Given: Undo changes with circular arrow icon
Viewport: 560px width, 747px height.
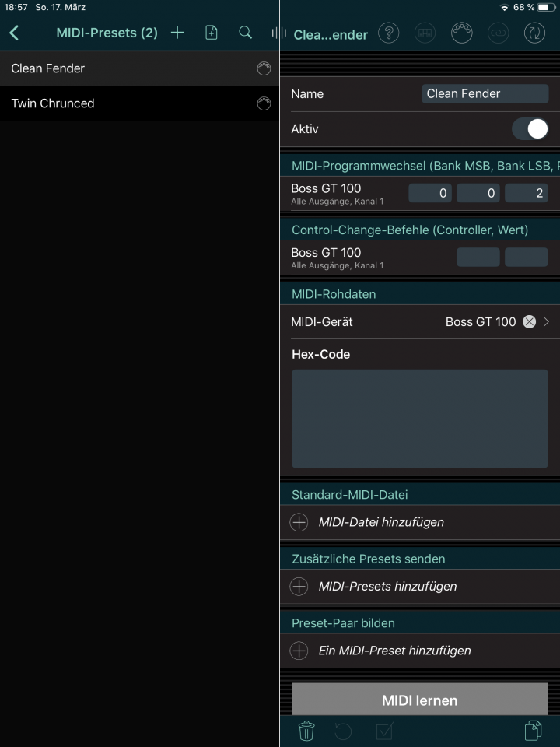Looking at the screenshot, I should click(343, 731).
